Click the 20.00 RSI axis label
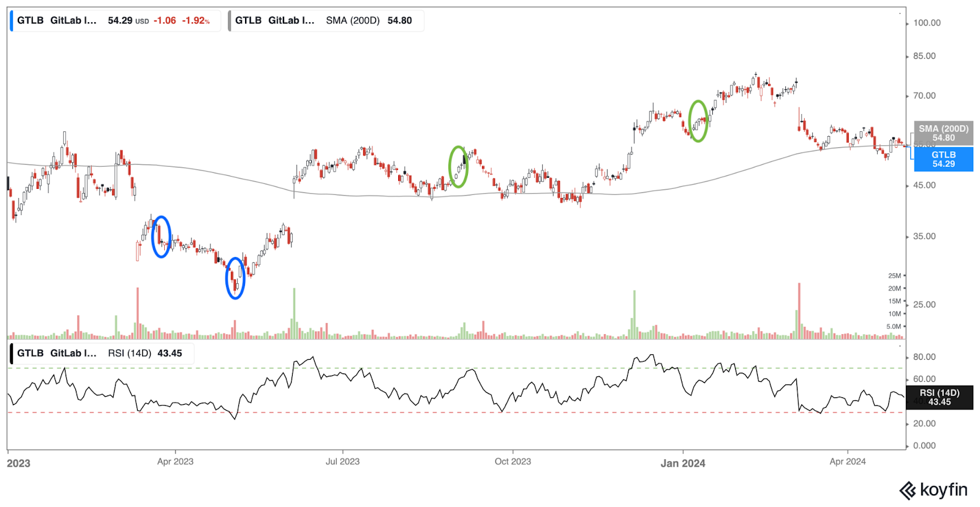980x507 pixels. pos(924,424)
